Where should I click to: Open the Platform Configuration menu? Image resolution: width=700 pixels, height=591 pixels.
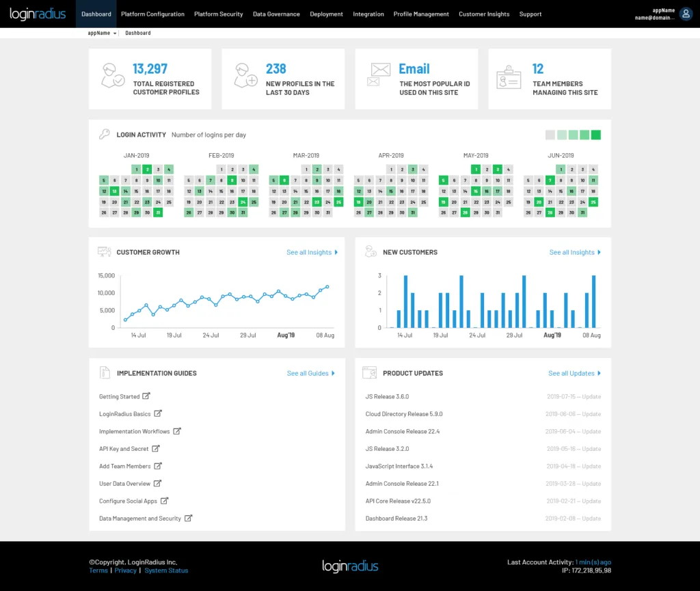click(x=152, y=14)
